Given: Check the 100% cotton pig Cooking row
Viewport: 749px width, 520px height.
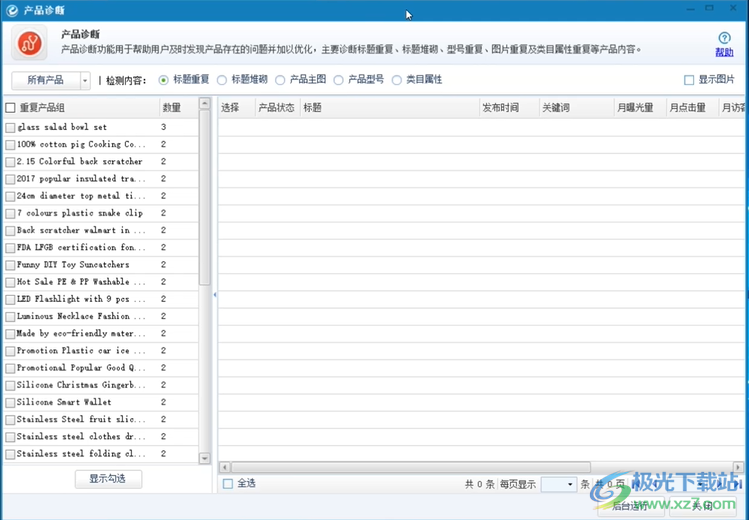Looking at the screenshot, I should click(x=11, y=145).
